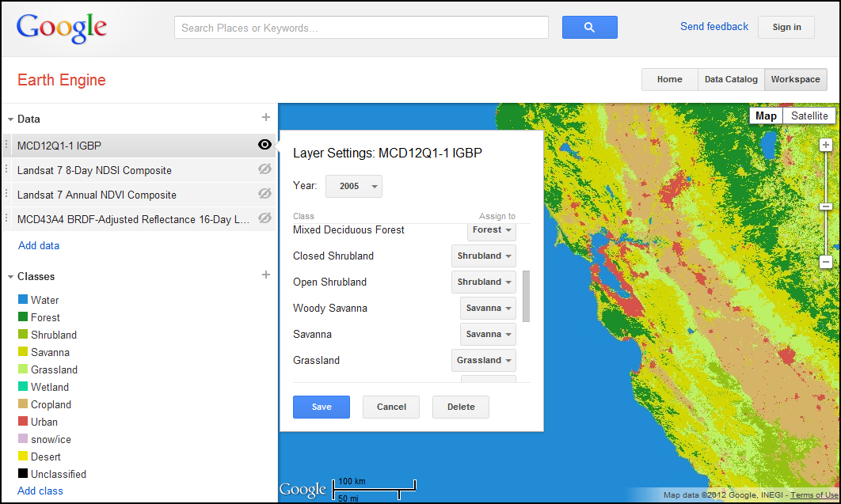The height and width of the screenshot is (504, 841).
Task: Click the plus icon beside Classes heading
Action: pos(265,275)
